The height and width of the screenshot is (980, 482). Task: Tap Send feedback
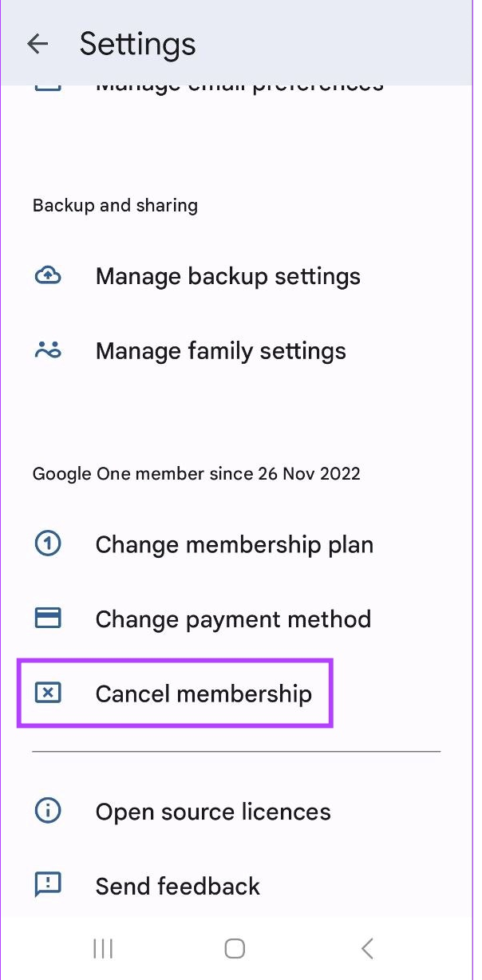click(x=177, y=885)
